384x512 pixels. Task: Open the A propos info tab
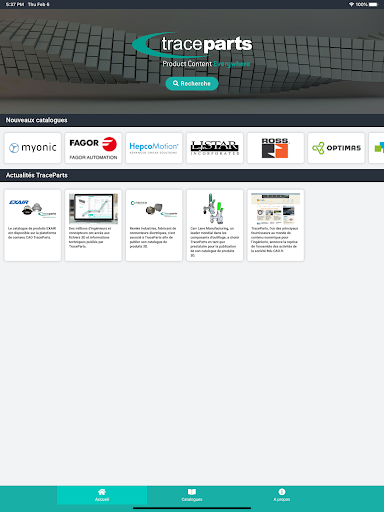point(282,495)
